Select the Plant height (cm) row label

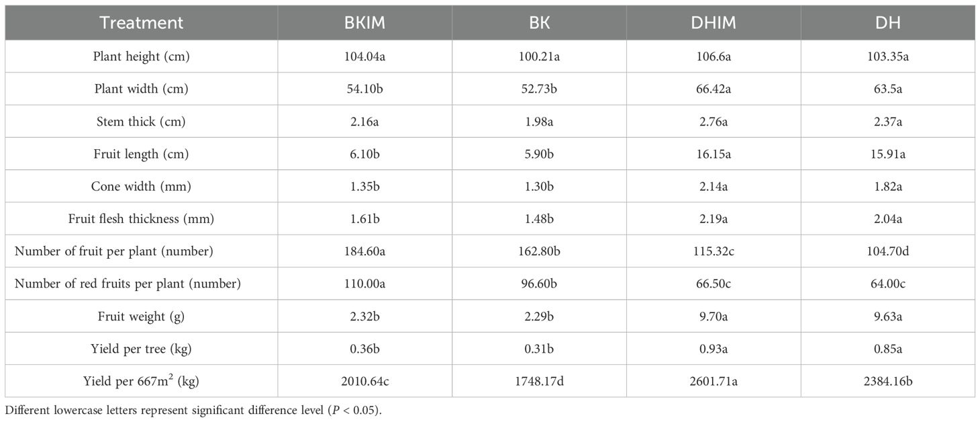[x=141, y=56]
